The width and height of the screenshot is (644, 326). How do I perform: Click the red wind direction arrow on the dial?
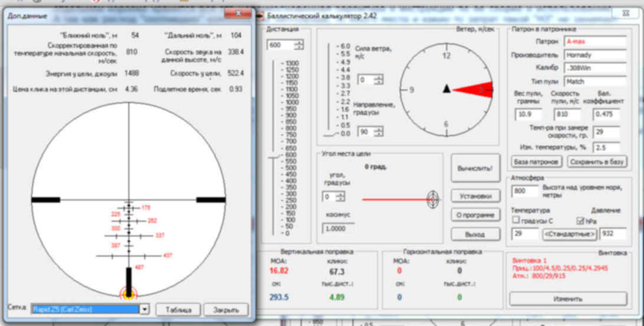point(474,89)
